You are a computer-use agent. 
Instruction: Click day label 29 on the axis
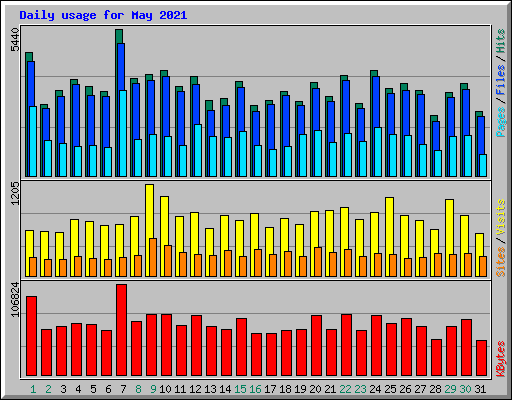(x=450, y=389)
